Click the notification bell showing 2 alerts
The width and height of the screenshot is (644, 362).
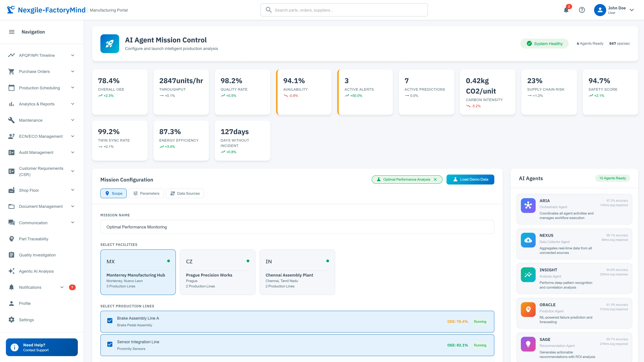pos(566,10)
